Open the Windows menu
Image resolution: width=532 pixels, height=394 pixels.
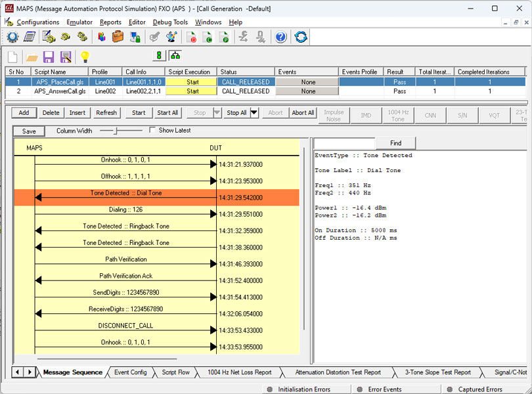pos(208,22)
